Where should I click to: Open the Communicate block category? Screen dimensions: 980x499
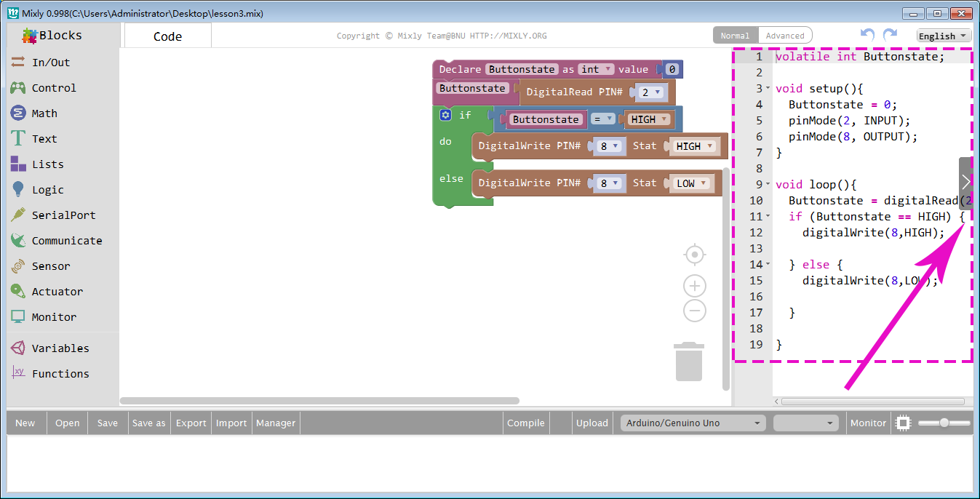[x=67, y=241]
